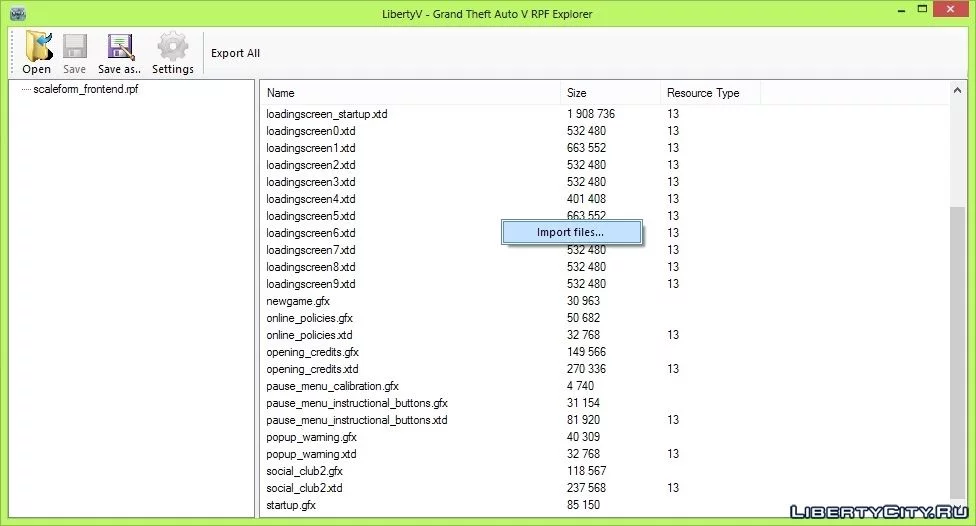
Task: Select the file startup.gfx
Action: [x=291, y=505]
